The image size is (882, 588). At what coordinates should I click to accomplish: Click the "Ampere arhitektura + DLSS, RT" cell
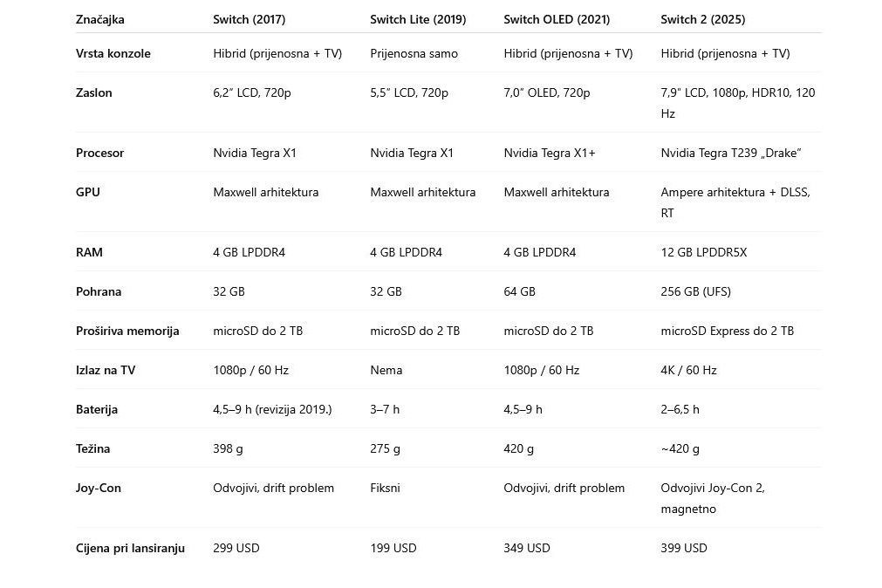pyautogui.click(x=735, y=202)
